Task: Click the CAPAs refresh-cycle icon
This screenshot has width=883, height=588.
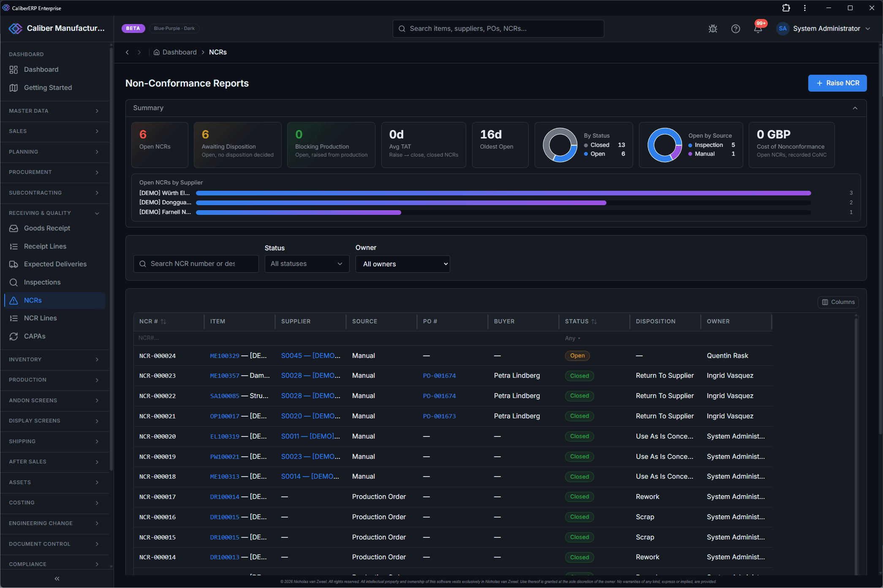Action: tap(14, 336)
